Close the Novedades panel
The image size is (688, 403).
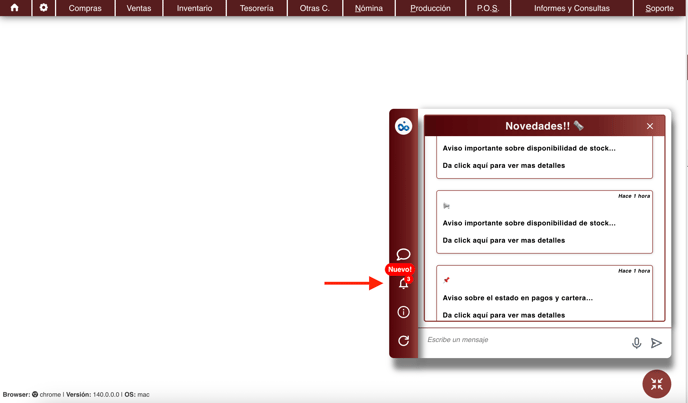click(x=650, y=126)
